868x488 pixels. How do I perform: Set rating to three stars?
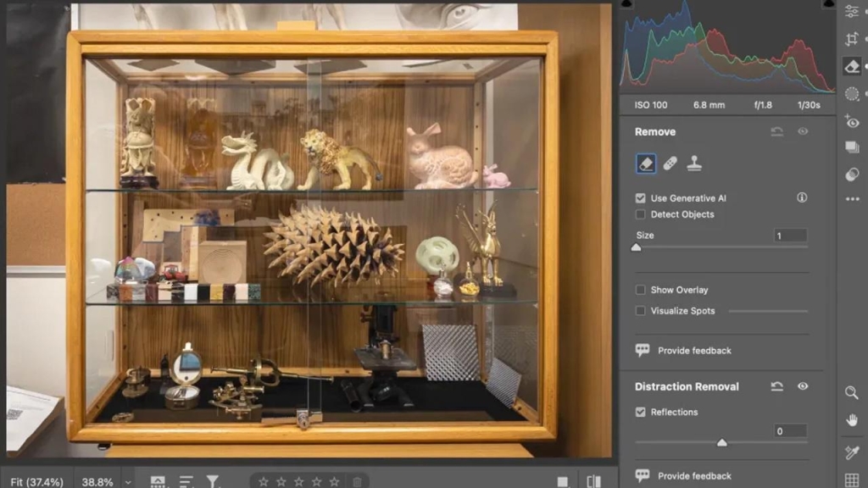tap(299, 482)
